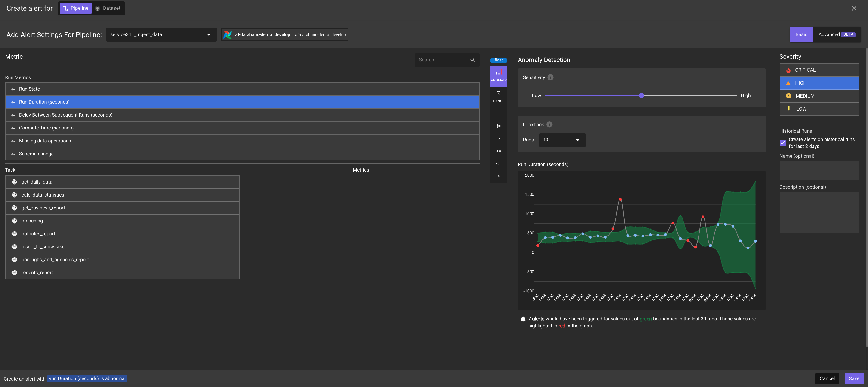Select the ANOMALY detection type icon
Viewport: 868px width, 387px height.
click(x=498, y=76)
